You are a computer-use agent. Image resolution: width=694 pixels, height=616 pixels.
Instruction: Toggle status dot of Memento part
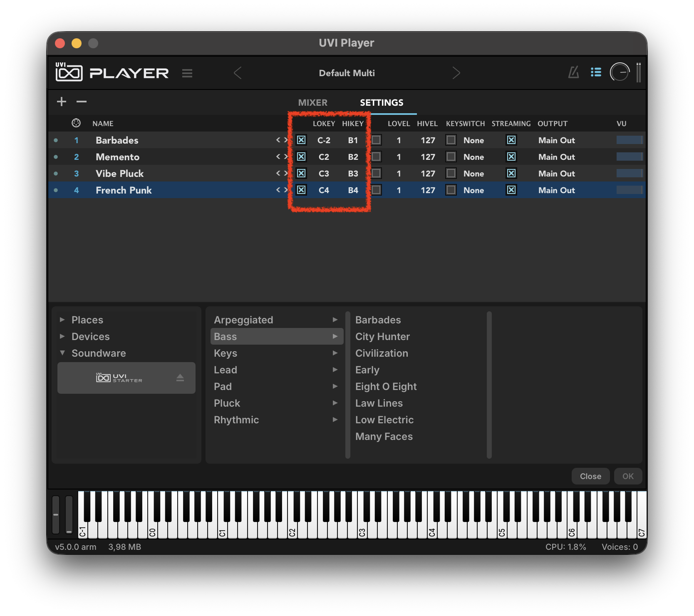tap(56, 157)
